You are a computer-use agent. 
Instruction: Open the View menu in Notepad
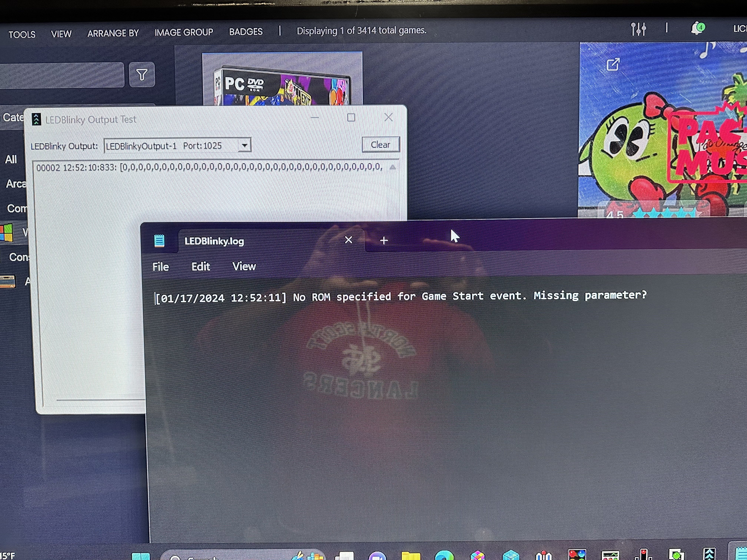click(x=244, y=266)
